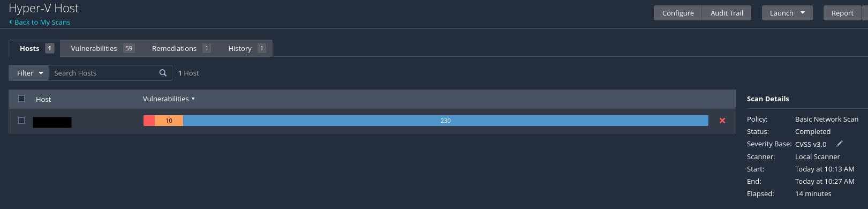868x209 pixels.
Task: Open the Filter dropdown
Action: pyautogui.click(x=29, y=73)
